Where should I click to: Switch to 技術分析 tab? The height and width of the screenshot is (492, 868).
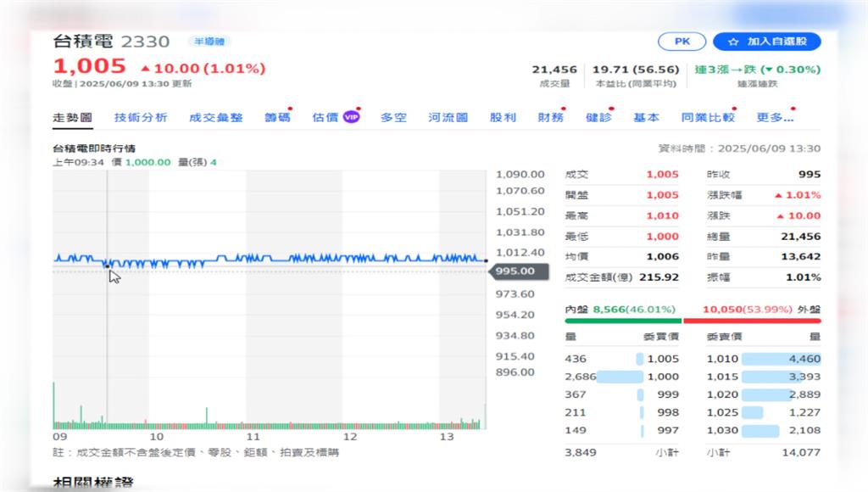point(141,117)
